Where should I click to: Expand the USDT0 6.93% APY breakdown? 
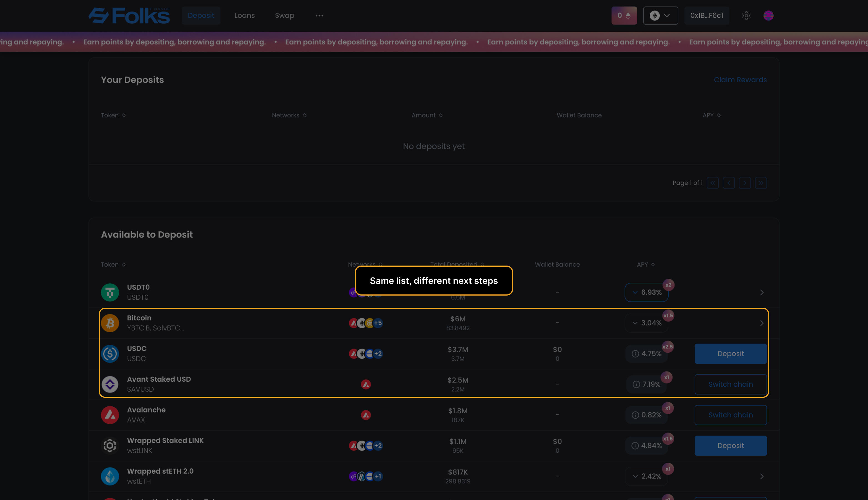tap(646, 292)
